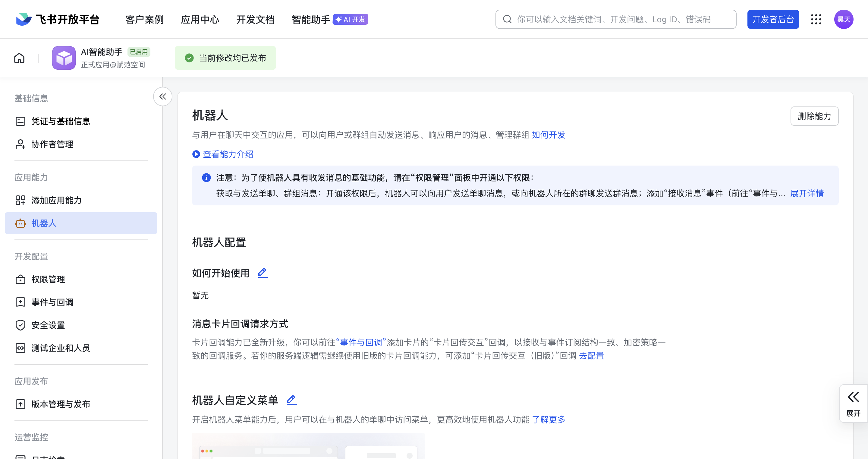The width and height of the screenshot is (868, 459).
Task: Open 智能助手 in top navigation
Action: (311, 19)
